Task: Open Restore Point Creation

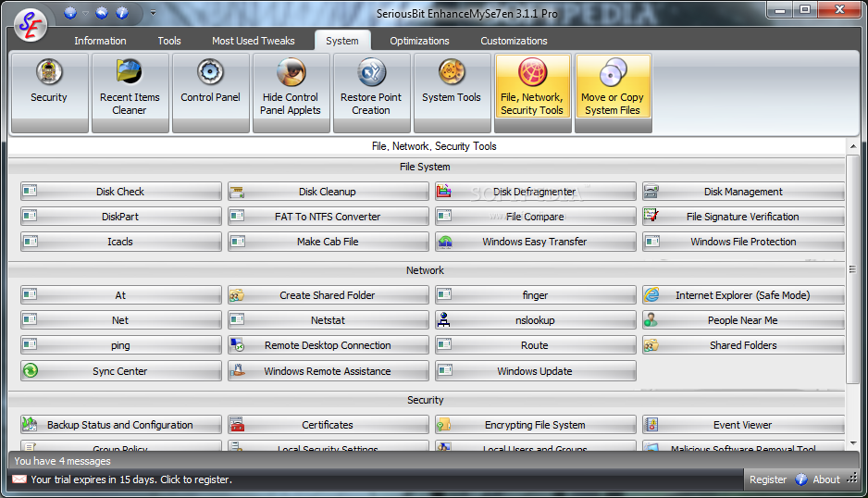Action: tap(371, 93)
